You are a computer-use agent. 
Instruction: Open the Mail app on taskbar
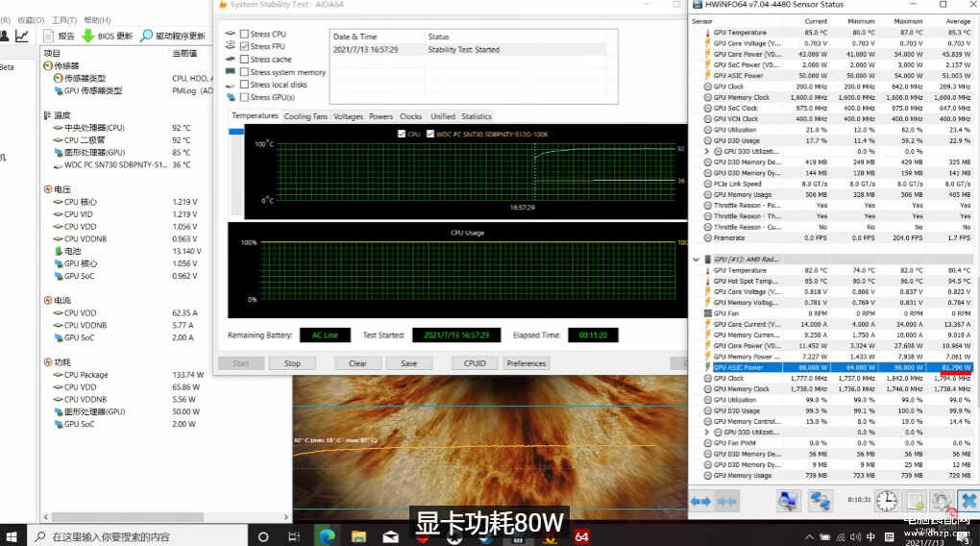tap(391, 536)
